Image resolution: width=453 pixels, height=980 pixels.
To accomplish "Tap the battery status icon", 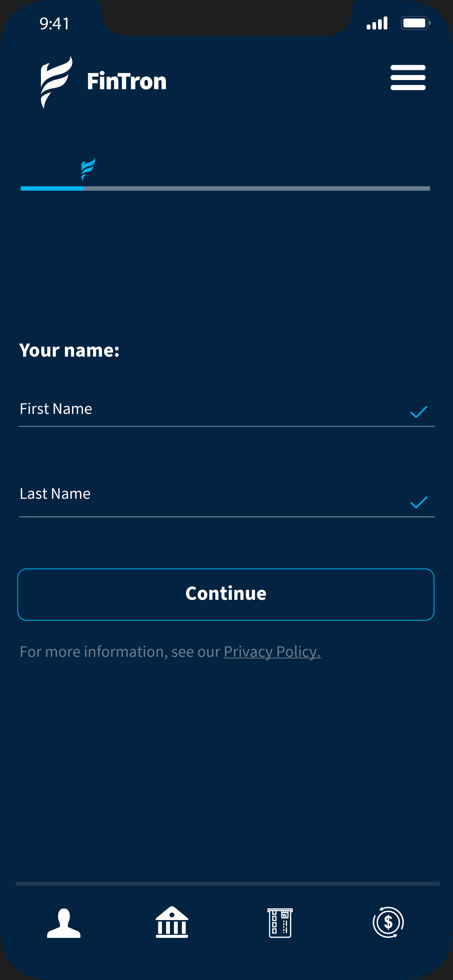I will click(x=415, y=23).
